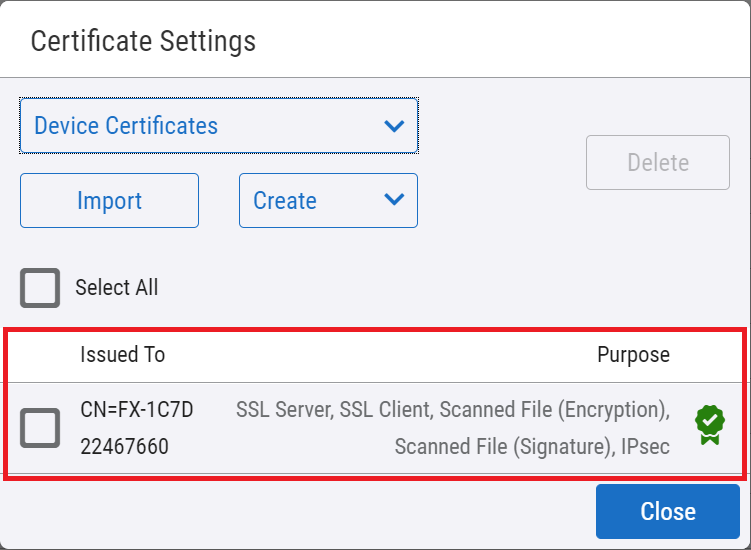Image resolution: width=751 pixels, height=550 pixels.
Task: Click the 22467660 text in certificate row
Action: [x=124, y=447]
